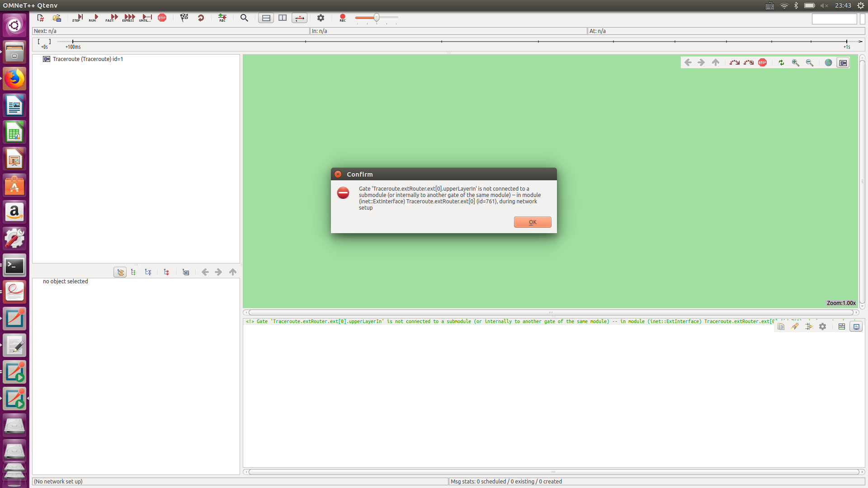This screenshot has height=488, width=868.
Task: Open Firefox from the Ubuntu dock
Action: click(14, 78)
